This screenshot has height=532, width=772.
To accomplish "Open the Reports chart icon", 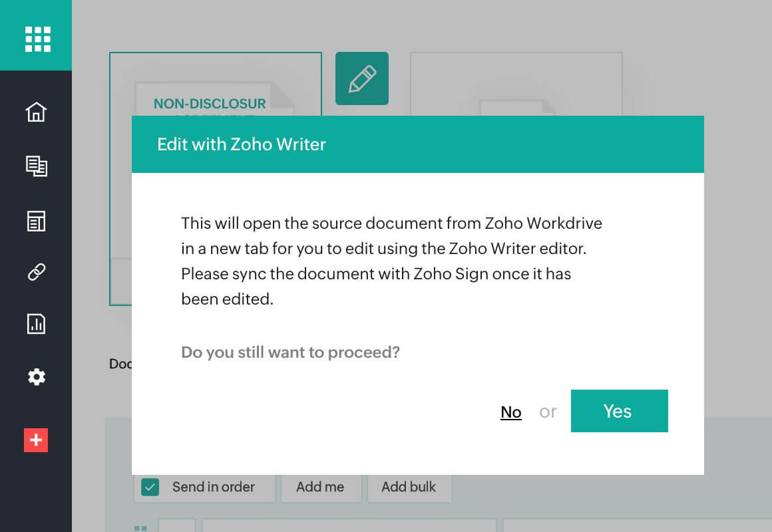I will pos(36,324).
